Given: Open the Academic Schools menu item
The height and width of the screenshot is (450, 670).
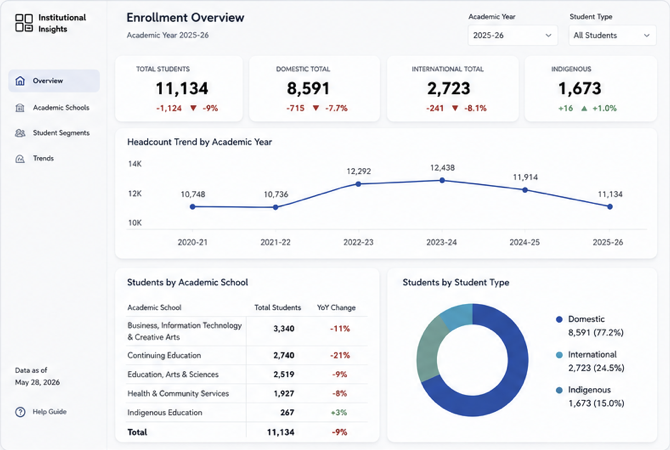Looking at the screenshot, I should tap(54, 108).
